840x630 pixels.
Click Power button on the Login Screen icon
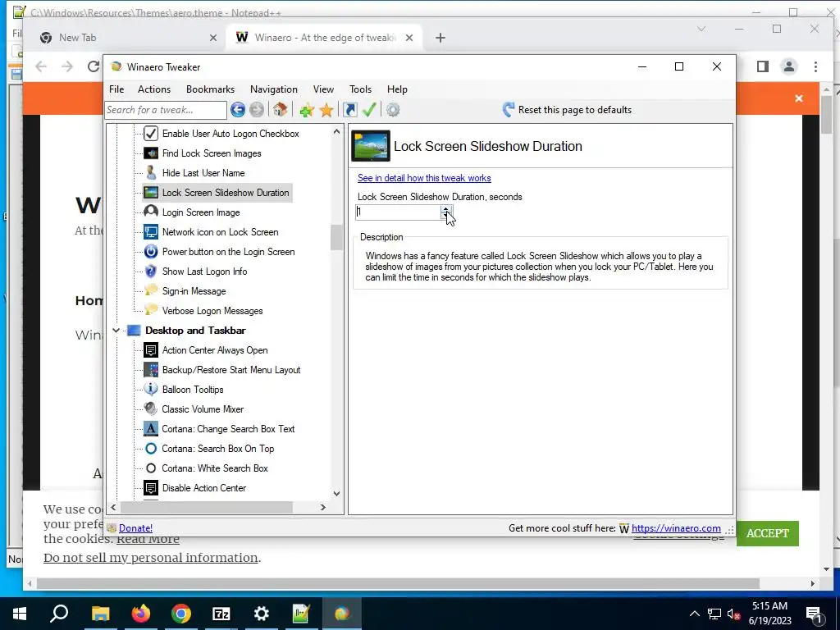click(151, 252)
